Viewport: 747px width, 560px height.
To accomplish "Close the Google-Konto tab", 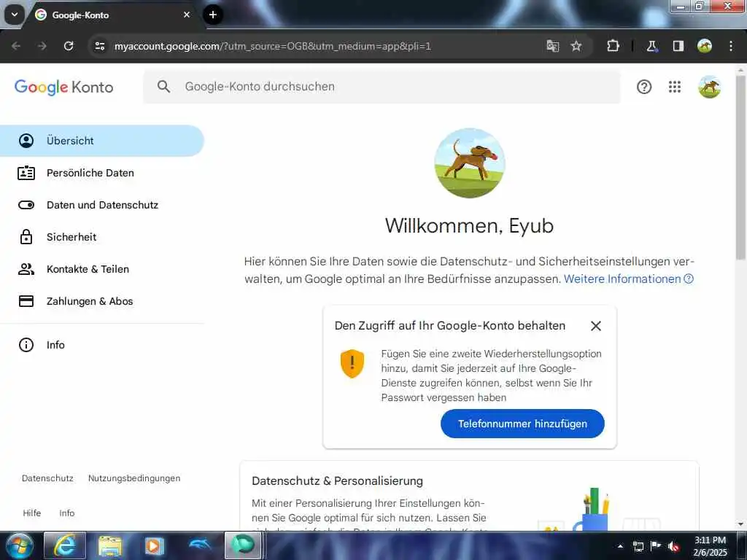I will 187,15.
